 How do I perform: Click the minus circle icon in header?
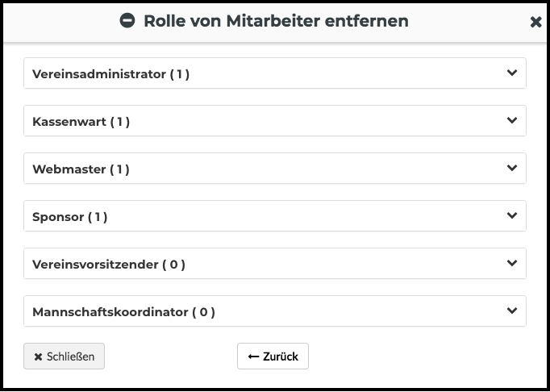127,20
